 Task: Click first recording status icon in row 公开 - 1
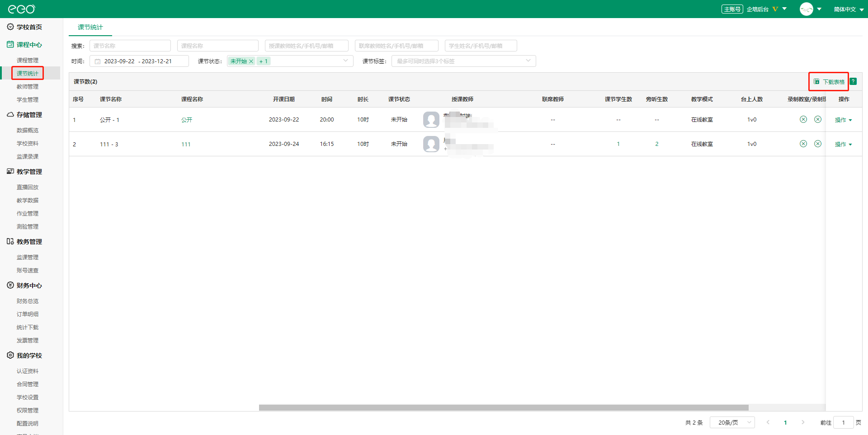[803, 119]
